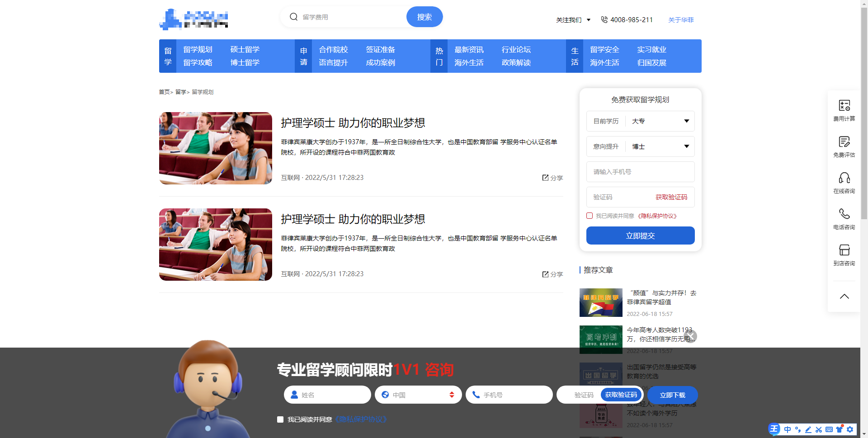The height and width of the screenshot is (438, 868).
Task: Open first article thumbnail image
Action: point(216,148)
